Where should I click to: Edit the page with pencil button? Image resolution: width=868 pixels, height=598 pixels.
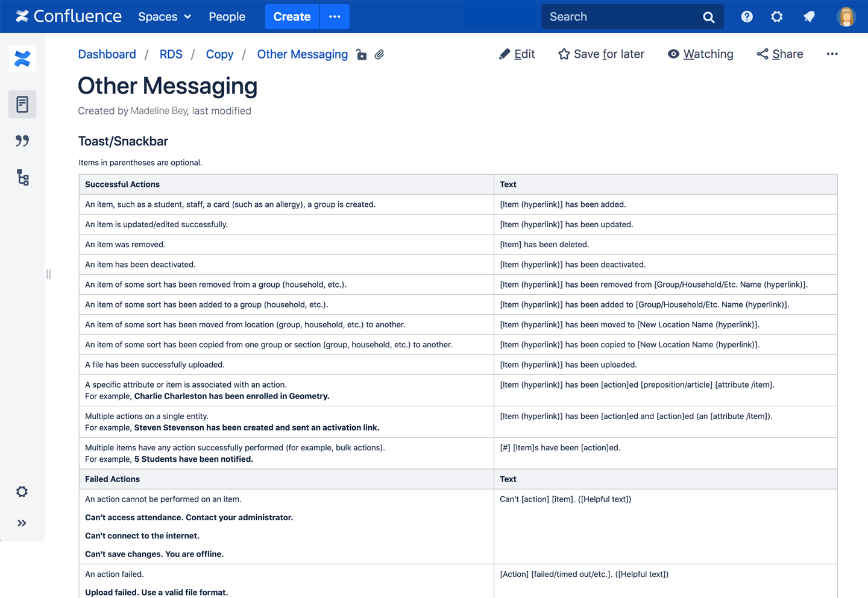click(x=517, y=54)
